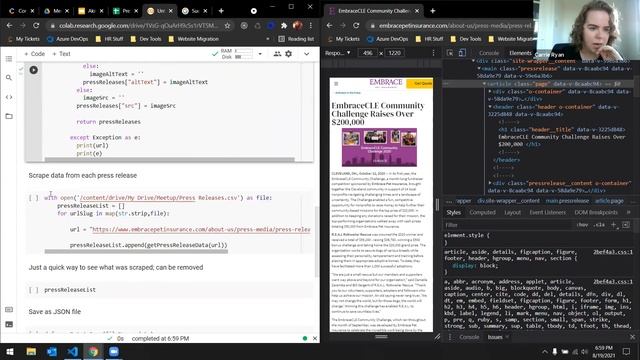Open Chrome three-dot menu in Colab window
The image size is (640, 360).
(x=311, y=25)
